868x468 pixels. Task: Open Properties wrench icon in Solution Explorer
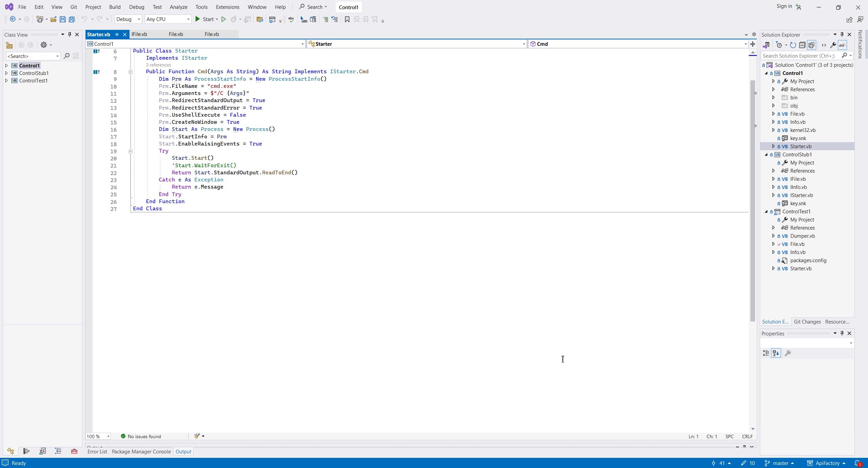[833, 45]
